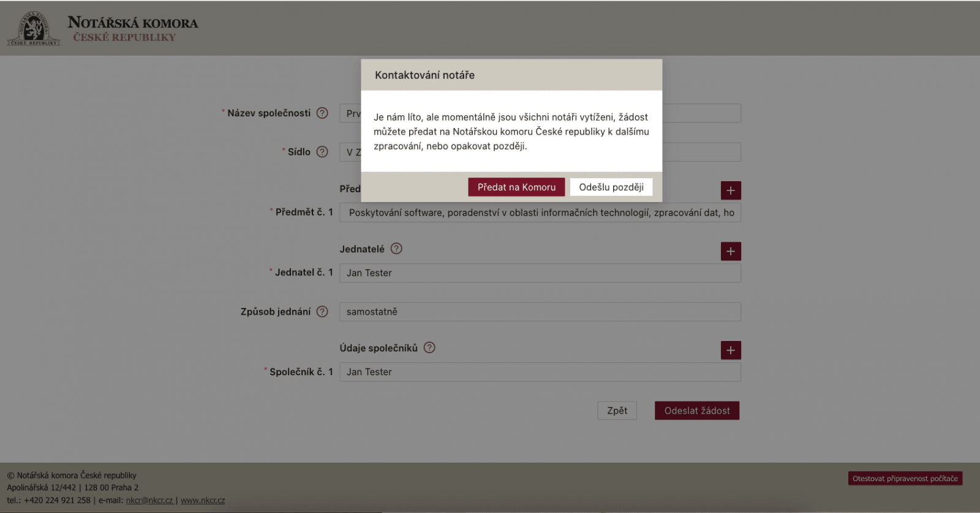Click the Jednatelé section label
The image size is (980, 513).
coord(362,249)
